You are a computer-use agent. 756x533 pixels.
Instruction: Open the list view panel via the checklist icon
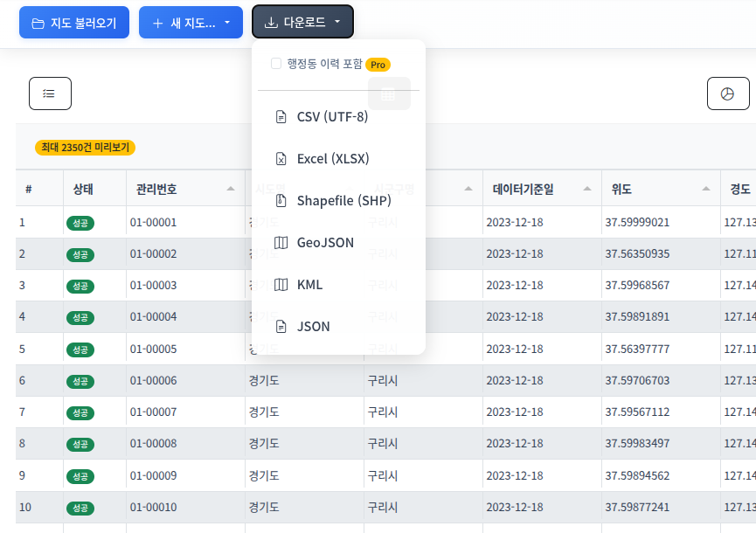pos(50,93)
